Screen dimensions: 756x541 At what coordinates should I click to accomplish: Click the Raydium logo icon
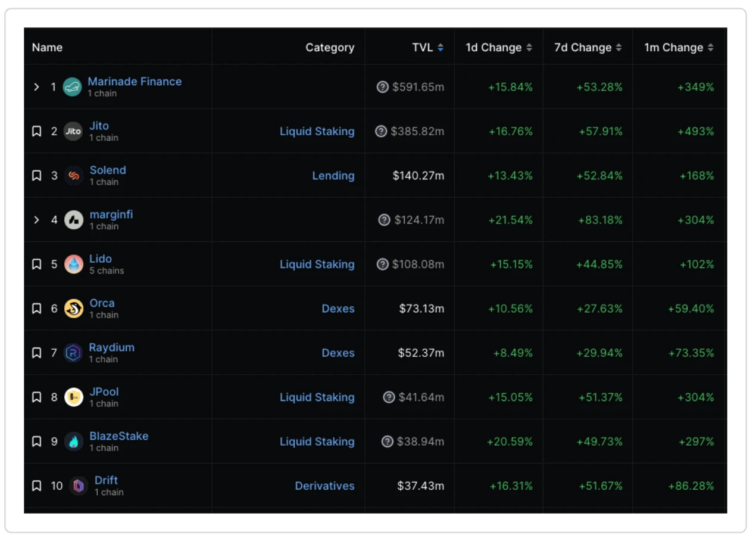click(x=73, y=353)
